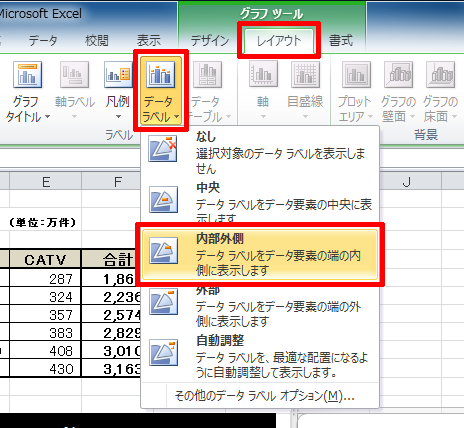Viewport: 464px width, 428px height.
Task: Click the (単位:万件) text cell
Action: pyautogui.click(x=43, y=222)
